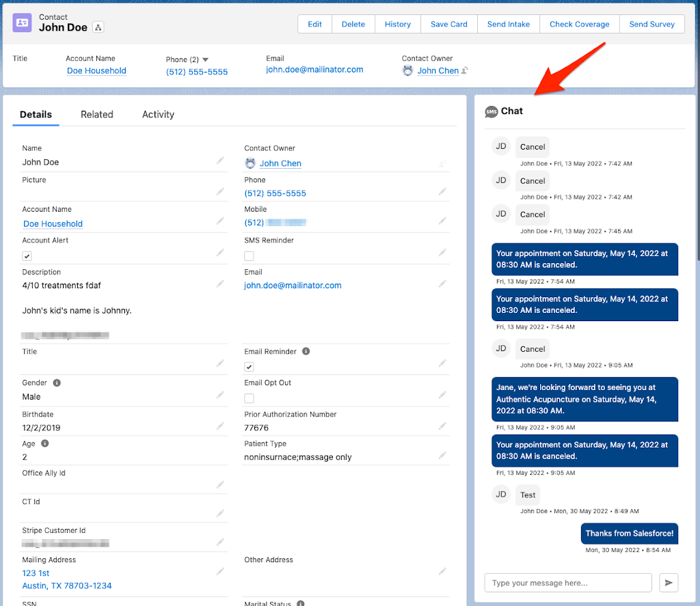Click the Check Coverage button

[x=579, y=23]
